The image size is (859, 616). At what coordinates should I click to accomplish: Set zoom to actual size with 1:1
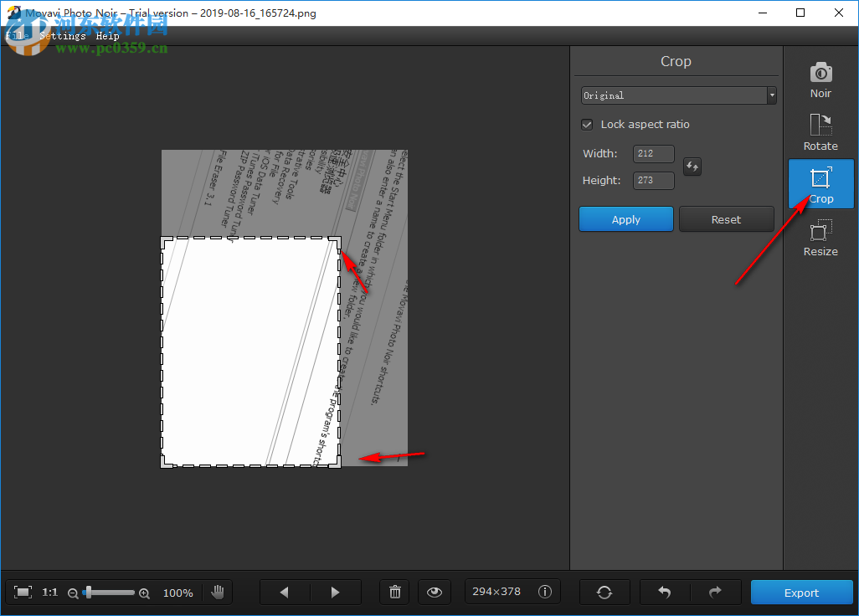[49, 592]
